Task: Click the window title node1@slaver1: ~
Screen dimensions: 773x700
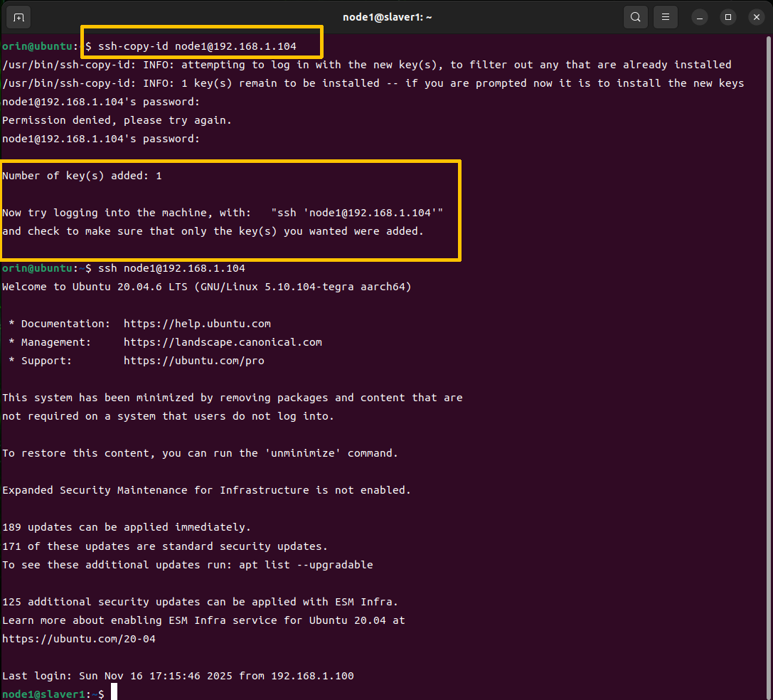Action: pyautogui.click(x=387, y=17)
